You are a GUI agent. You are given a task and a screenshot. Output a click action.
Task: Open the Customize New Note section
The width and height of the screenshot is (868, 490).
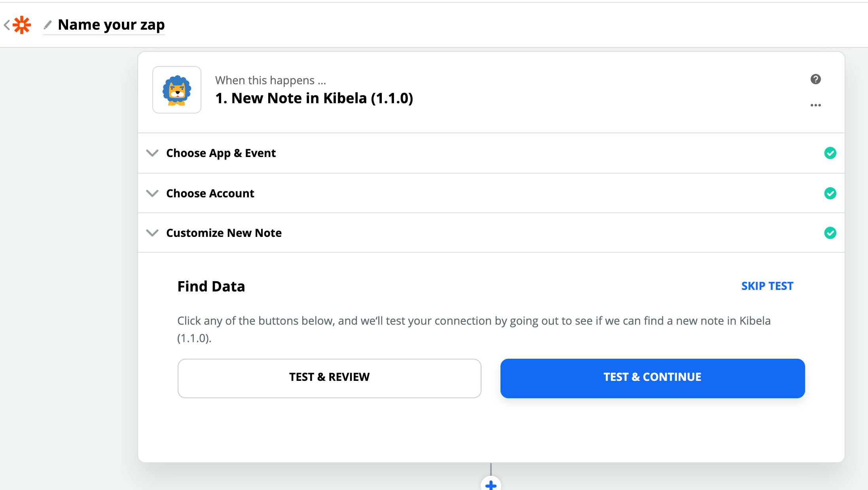coord(224,233)
